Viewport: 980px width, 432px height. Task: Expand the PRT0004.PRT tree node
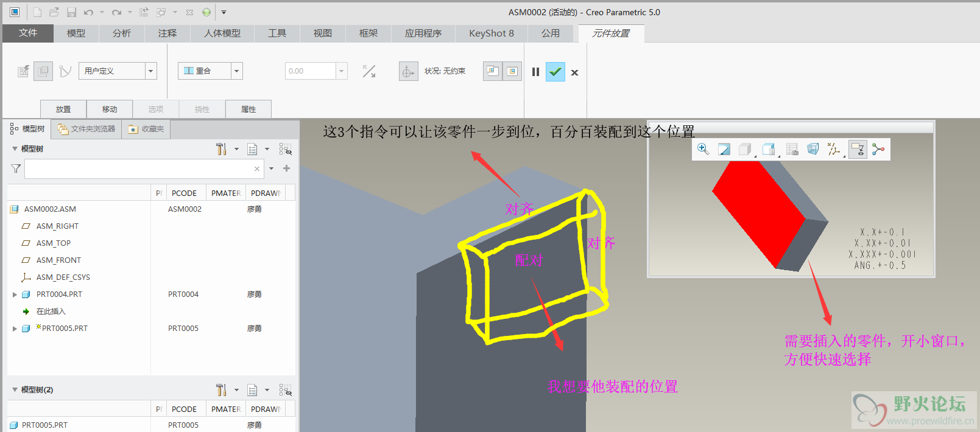coord(15,294)
